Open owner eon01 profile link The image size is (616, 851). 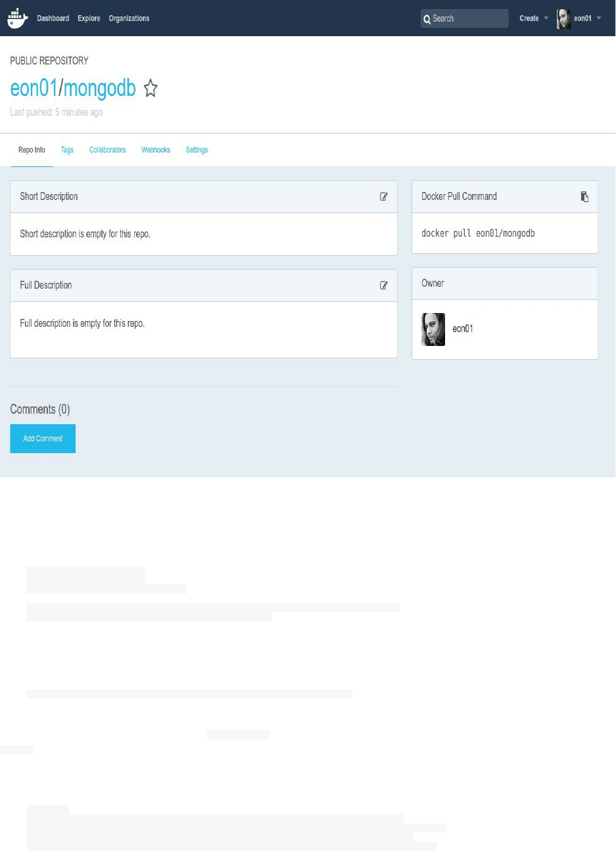click(x=463, y=329)
